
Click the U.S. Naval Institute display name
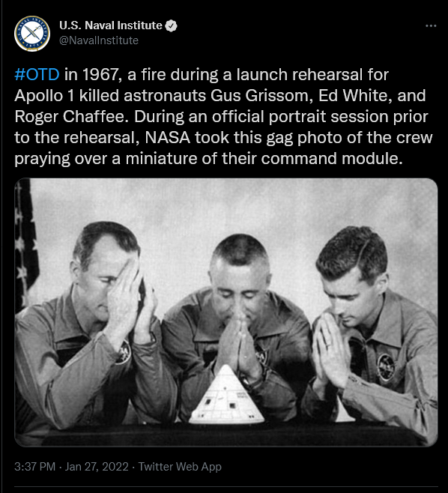[111, 25]
